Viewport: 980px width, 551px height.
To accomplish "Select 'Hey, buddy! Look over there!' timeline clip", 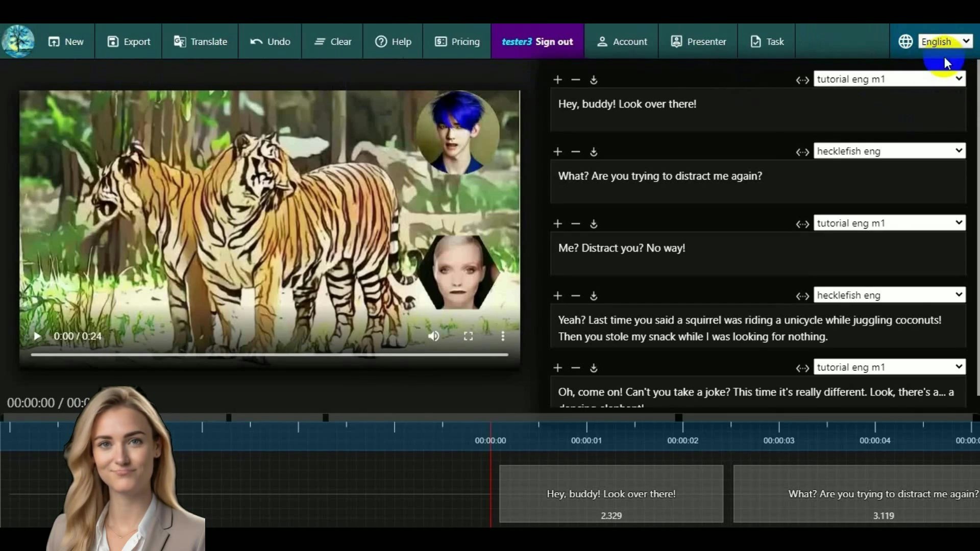I will [611, 494].
